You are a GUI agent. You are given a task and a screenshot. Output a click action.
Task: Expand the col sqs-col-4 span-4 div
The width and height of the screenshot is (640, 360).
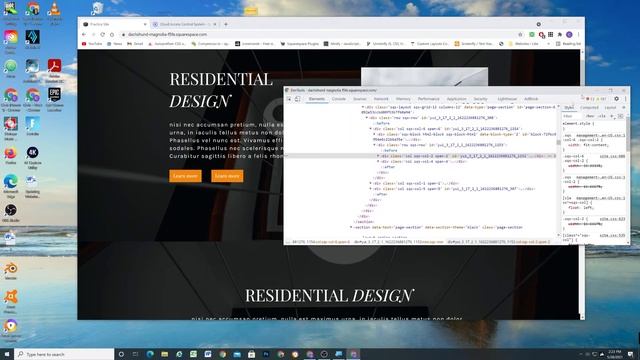click(x=378, y=161)
